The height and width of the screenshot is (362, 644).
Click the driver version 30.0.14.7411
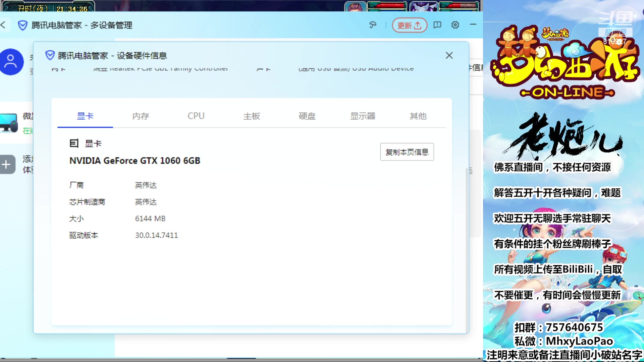pyautogui.click(x=156, y=235)
